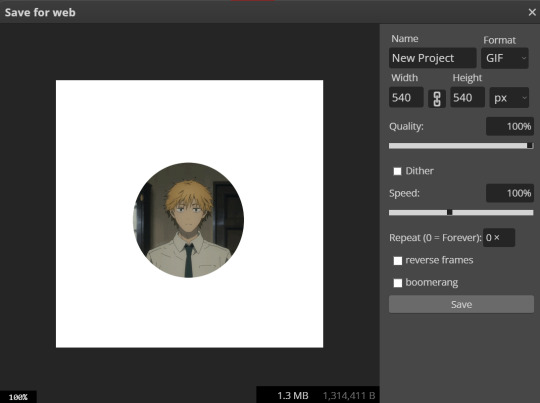The height and width of the screenshot is (403, 540).
Task: Click the Width input field
Action: (x=406, y=97)
